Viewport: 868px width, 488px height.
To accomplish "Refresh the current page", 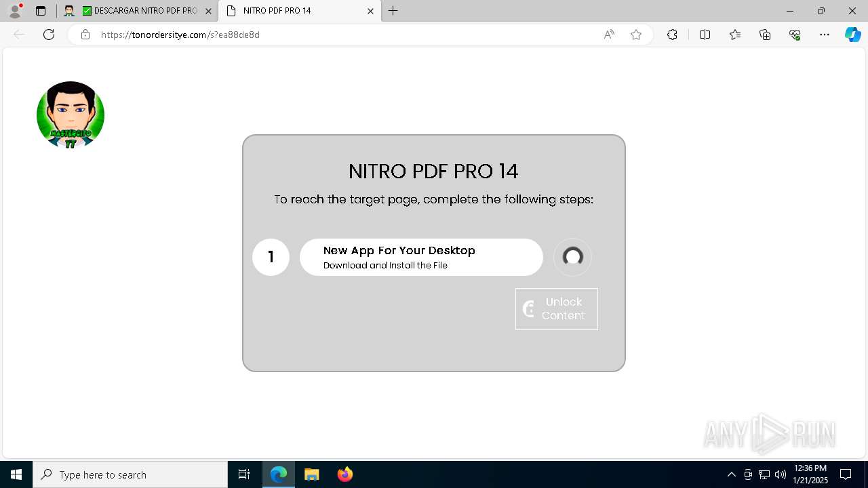I will click(49, 35).
